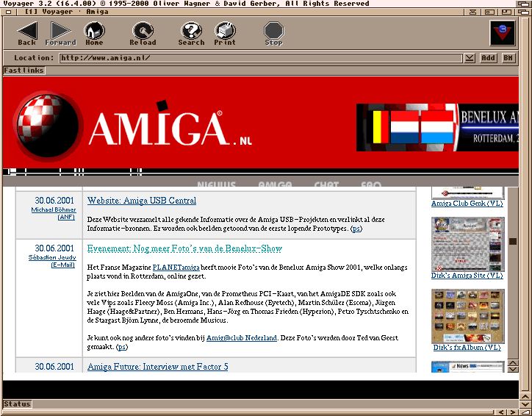Open the BM bookmarks button

pyautogui.click(x=508, y=58)
